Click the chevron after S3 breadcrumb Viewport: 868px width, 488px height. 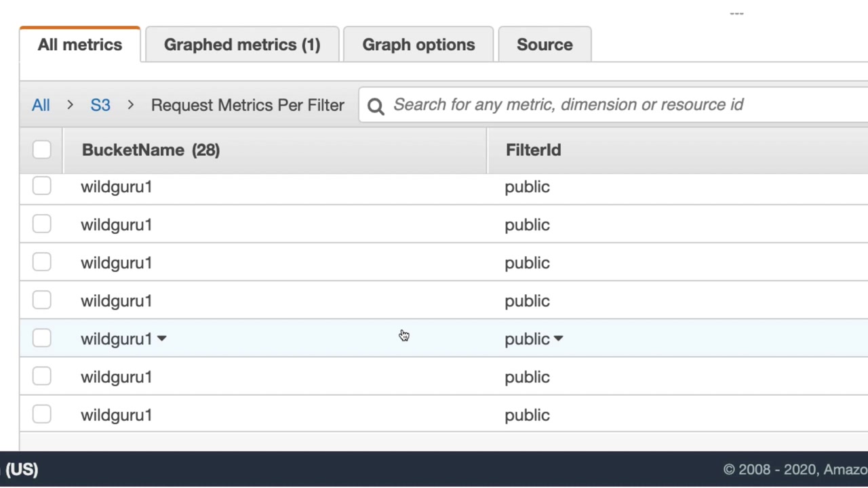[x=130, y=105]
